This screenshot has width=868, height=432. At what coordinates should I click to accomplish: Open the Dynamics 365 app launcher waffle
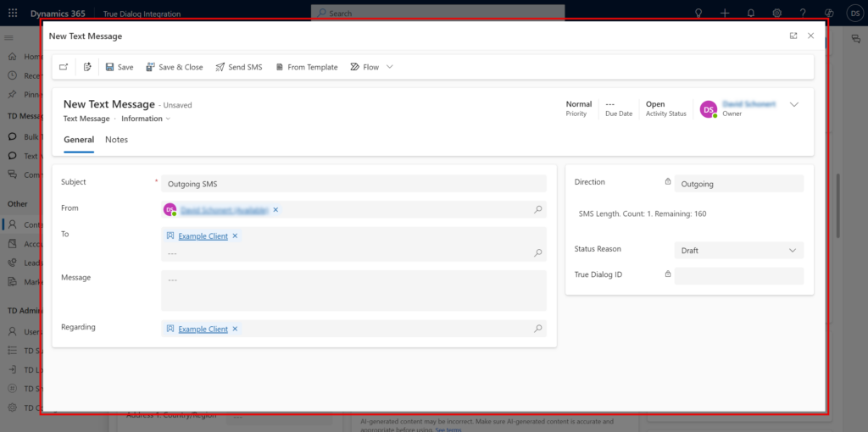pos(12,13)
